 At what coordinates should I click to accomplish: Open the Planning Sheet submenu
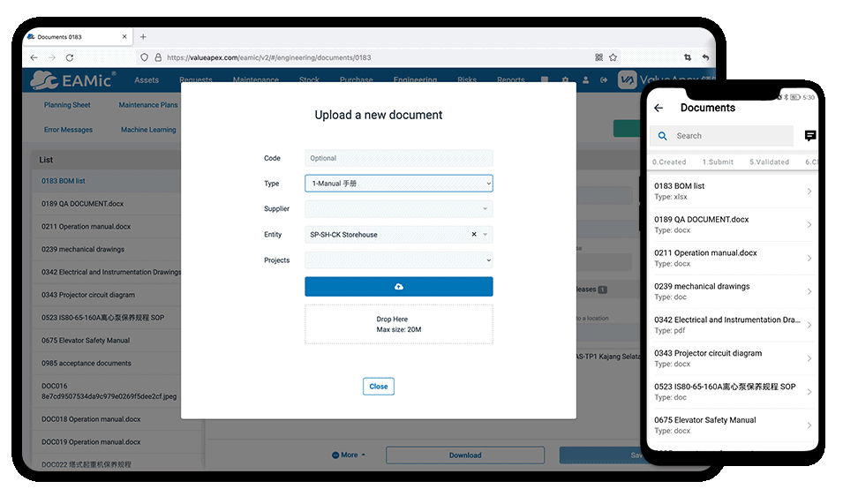click(67, 105)
